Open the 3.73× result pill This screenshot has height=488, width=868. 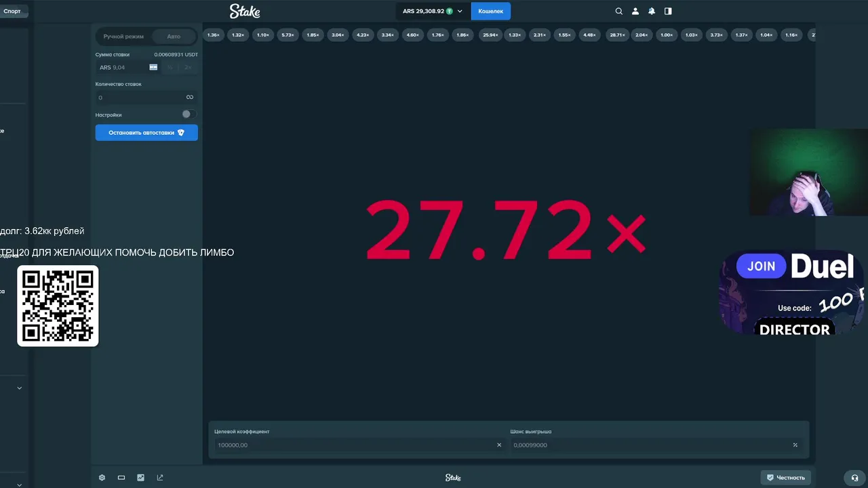pos(716,35)
